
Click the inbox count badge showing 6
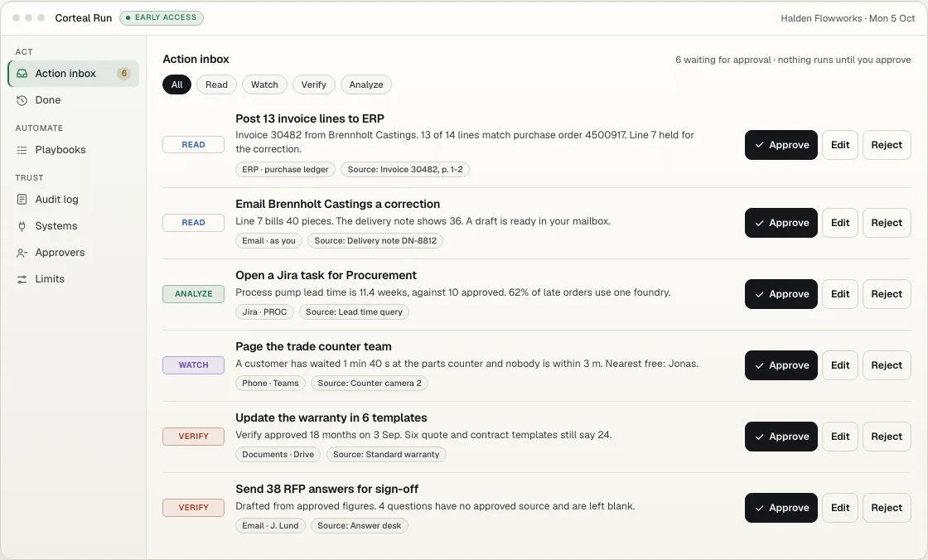(123, 74)
